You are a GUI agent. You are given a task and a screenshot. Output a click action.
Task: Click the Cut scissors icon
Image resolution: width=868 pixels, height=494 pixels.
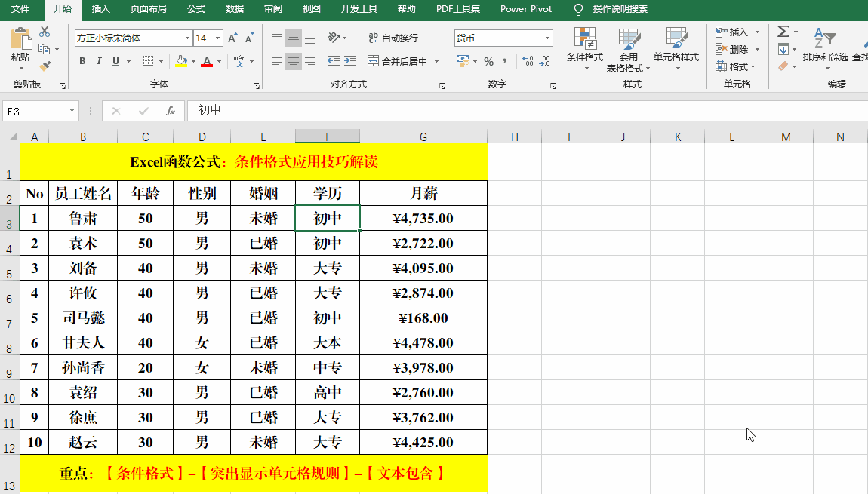pyautogui.click(x=45, y=32)
